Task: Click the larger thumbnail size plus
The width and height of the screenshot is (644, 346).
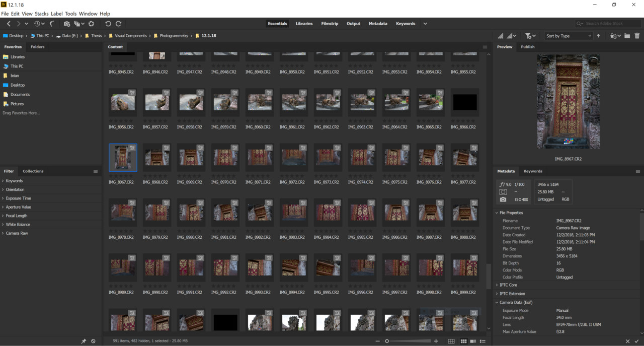Action: 436,341
